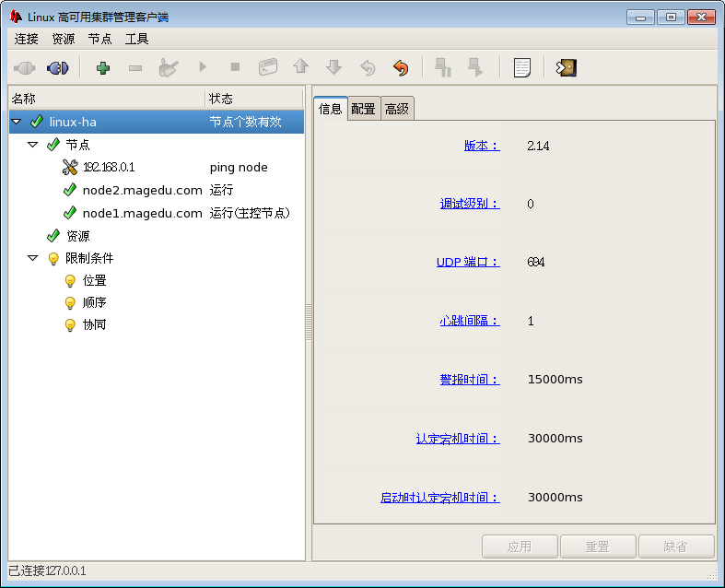This screenshot has height=588, width=725.
Task: Click the 心跳间隔 link
Action: (469, 321)
